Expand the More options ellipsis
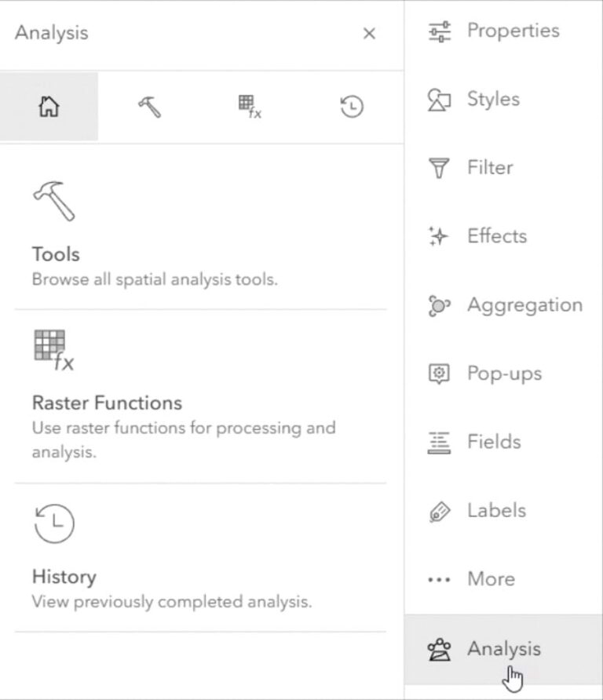Screen dimensions: 603x700 coord(439,580)
